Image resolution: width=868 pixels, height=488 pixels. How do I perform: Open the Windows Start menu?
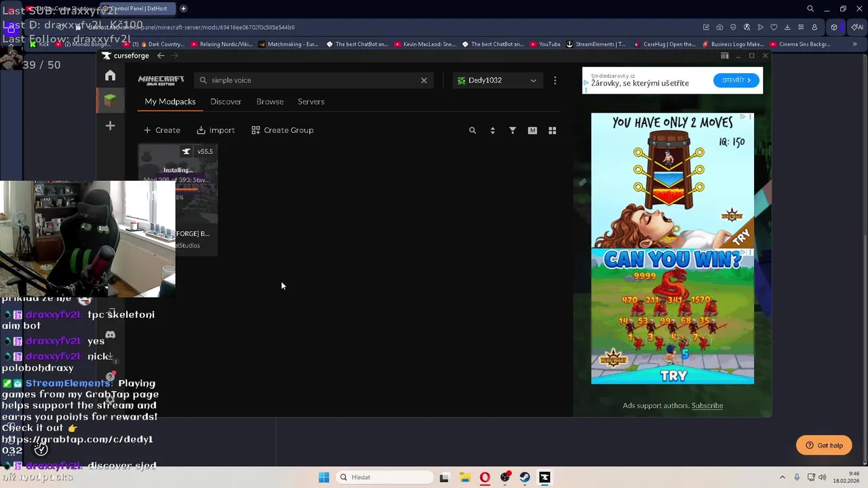point(324,477)
